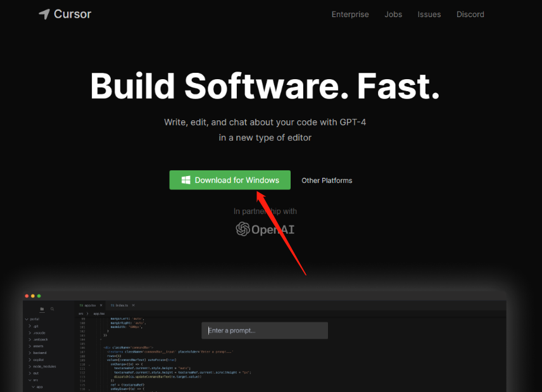Open the file explorer folder icon in editor preview

(x=42, y=309)
